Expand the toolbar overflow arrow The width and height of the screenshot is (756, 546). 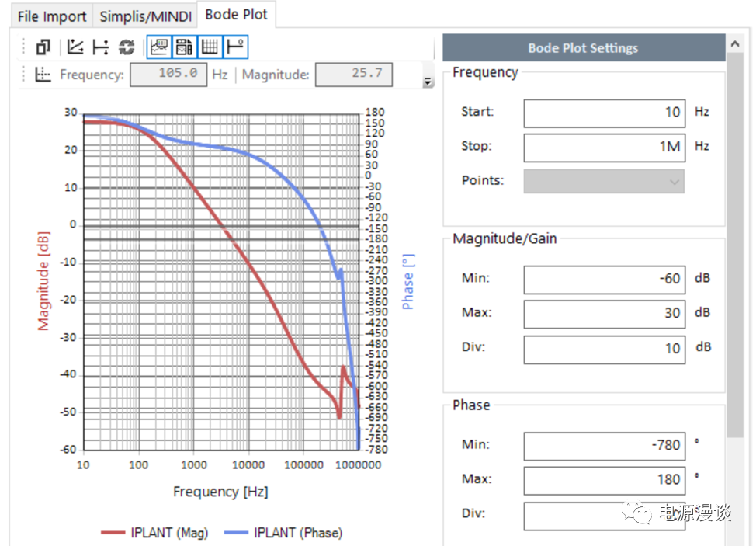[427, 82]
